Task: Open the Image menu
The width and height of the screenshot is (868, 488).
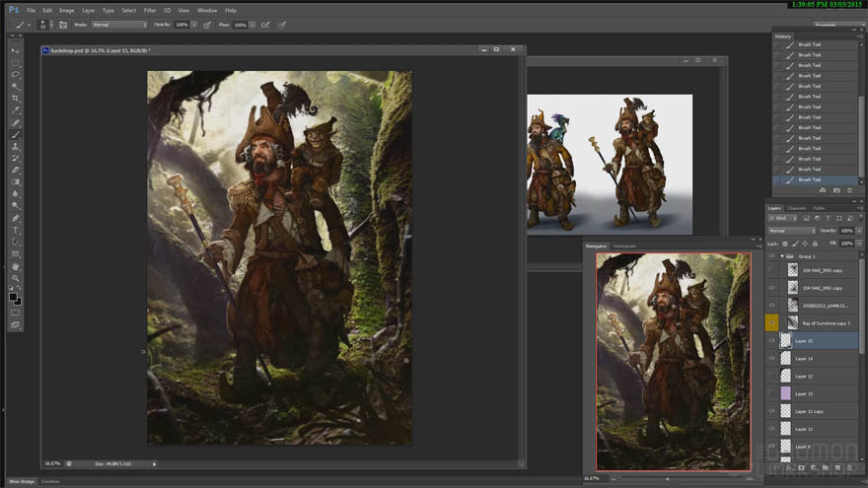Action: pyautogui.click(x=66, y=11)
